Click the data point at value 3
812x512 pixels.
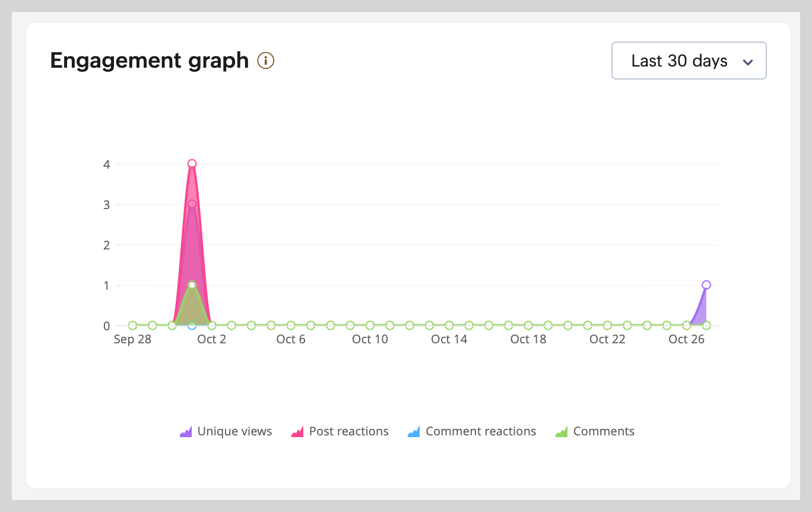192,204
